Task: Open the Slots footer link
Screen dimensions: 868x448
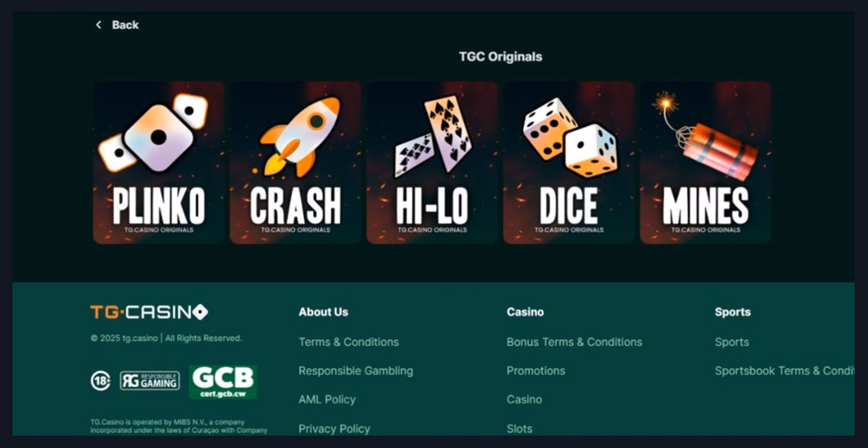Action: coord(520,428)
